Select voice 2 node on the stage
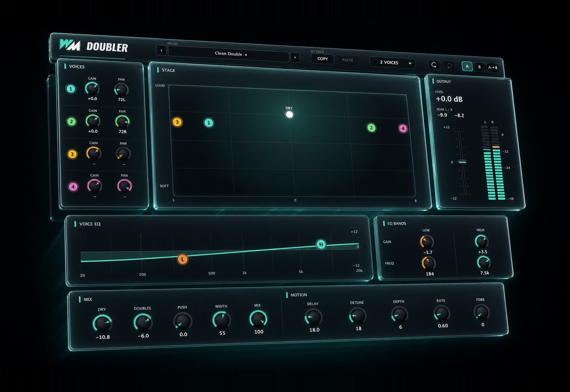Viewport: 570px width, 392px height. [x=371, y=128]
